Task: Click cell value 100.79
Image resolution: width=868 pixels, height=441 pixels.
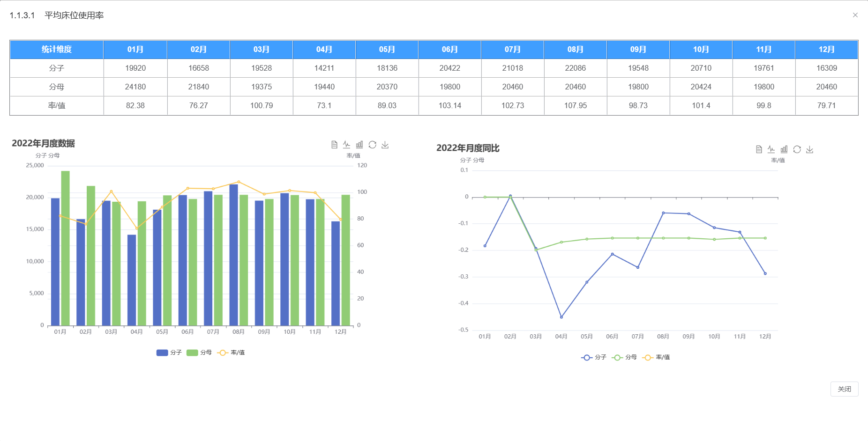Action: coord(262,105)
